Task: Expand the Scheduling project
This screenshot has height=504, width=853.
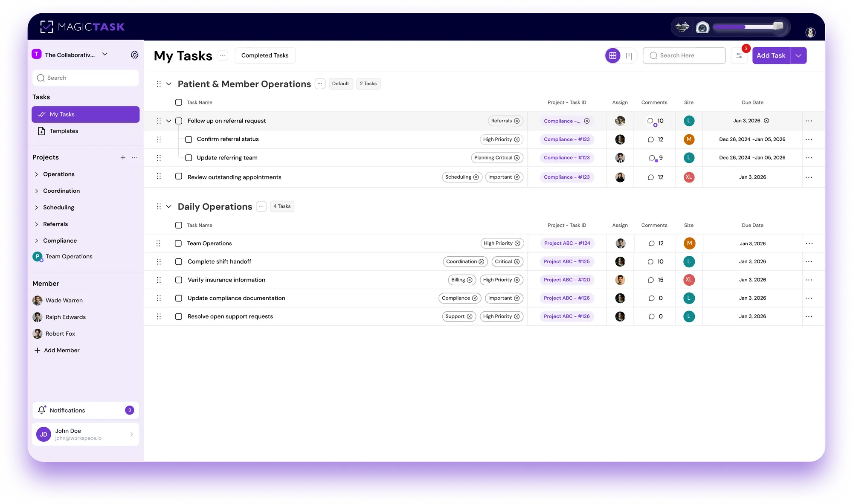Action: [36, 208]
